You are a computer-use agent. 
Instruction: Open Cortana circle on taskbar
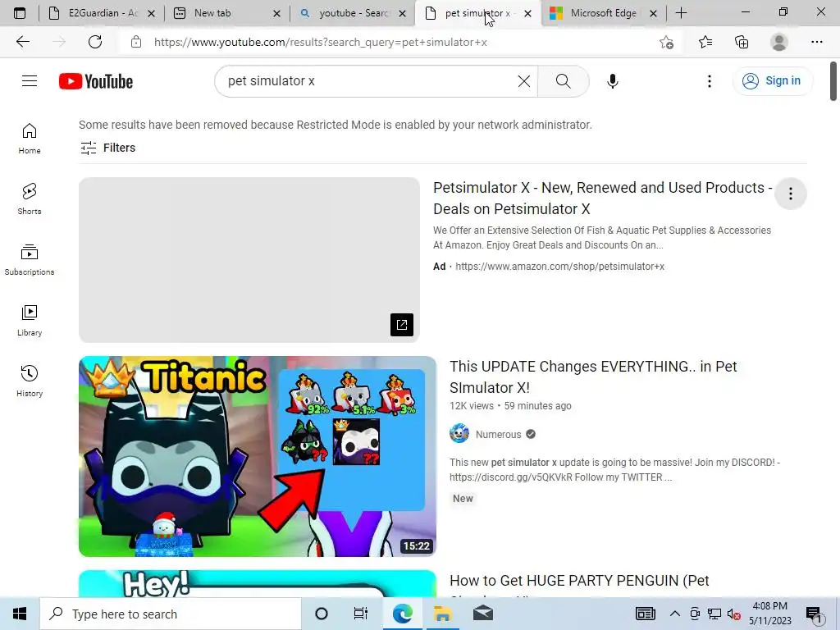[321, 614]
